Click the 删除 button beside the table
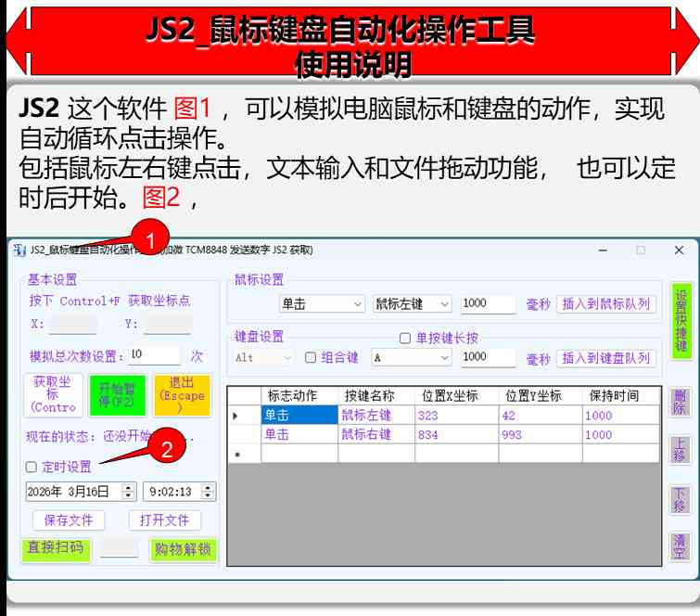 pyautogui.click(x=680, y=402)
